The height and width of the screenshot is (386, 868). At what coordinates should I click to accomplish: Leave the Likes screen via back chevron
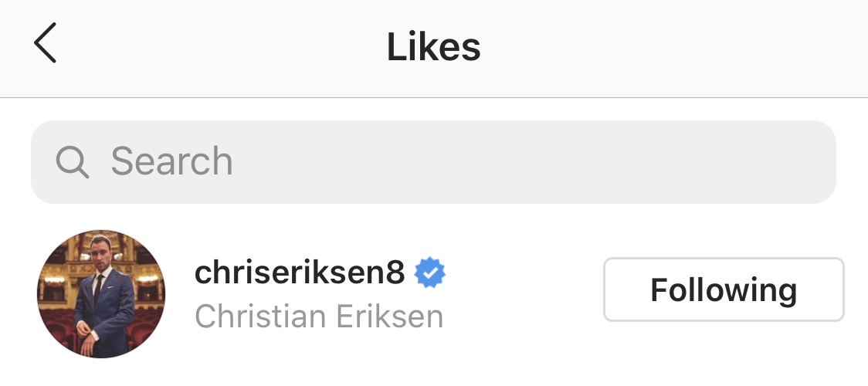[x=45, y=42]
